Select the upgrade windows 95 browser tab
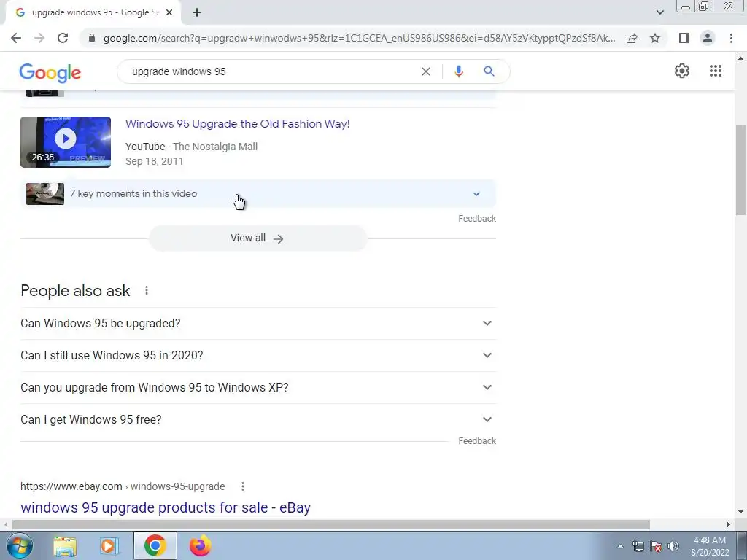Image resolution: width=747 pixels, height=560 pixels. (x=93, y=13)
